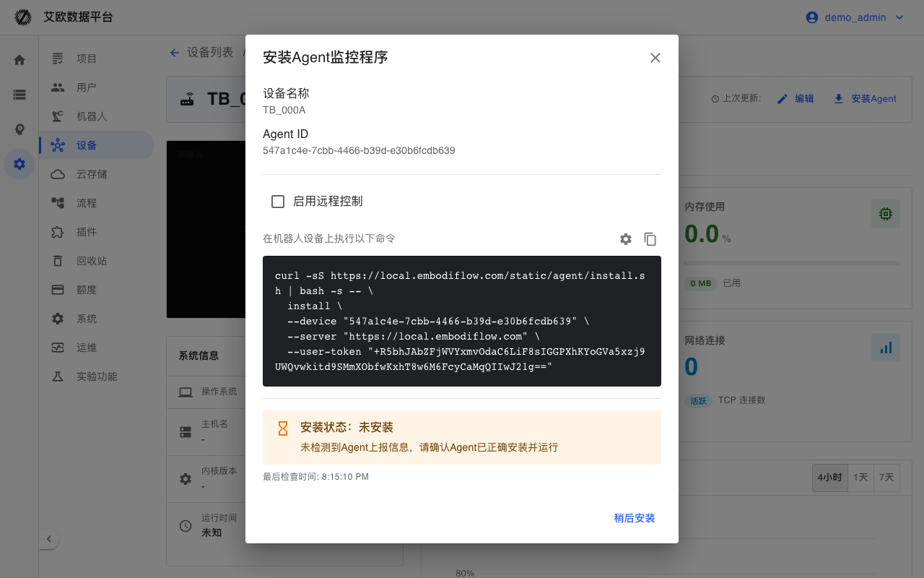924x578 pixels.
Task: Click the 运行时间 clock icon
Action: [x=186, y=526]
